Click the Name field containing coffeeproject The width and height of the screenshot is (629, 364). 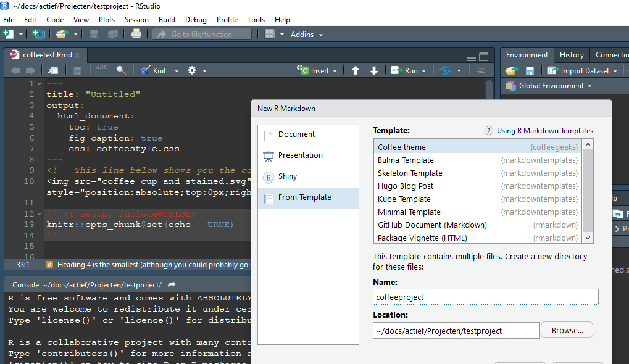485,297
